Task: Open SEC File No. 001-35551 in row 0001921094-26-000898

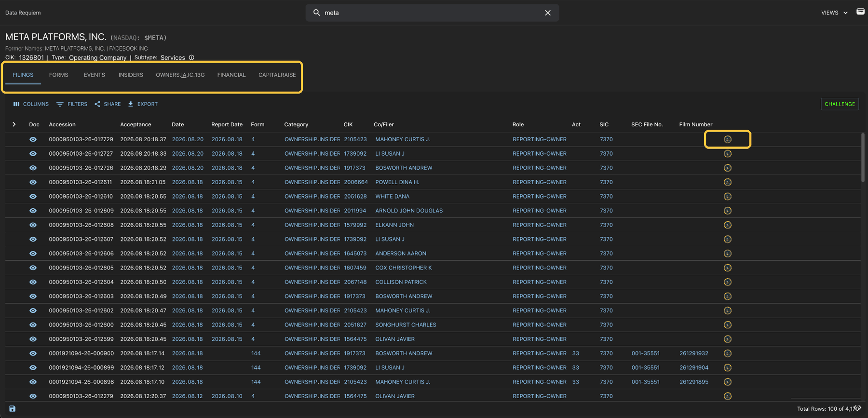Action: coord(646,382)
